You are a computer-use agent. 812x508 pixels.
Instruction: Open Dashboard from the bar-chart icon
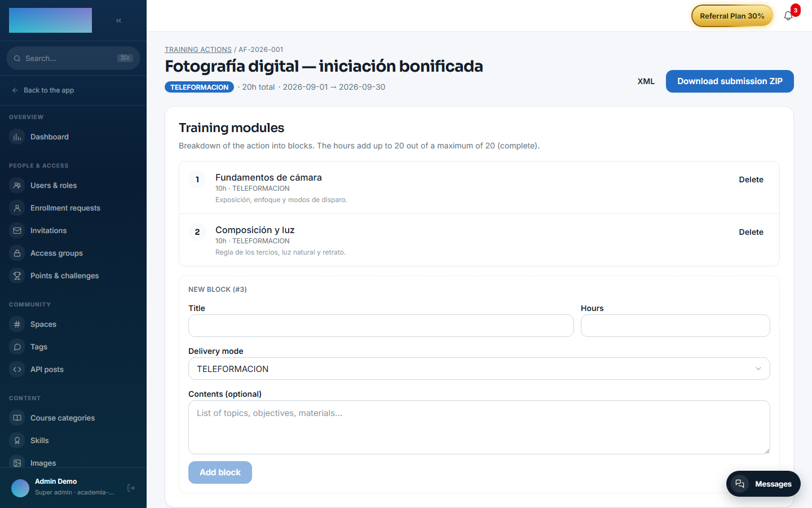pos(17,137)
